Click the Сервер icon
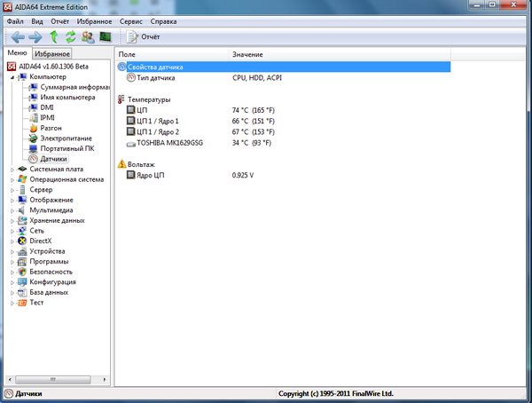This screenshot has width=532, height=403. point(22,190)
